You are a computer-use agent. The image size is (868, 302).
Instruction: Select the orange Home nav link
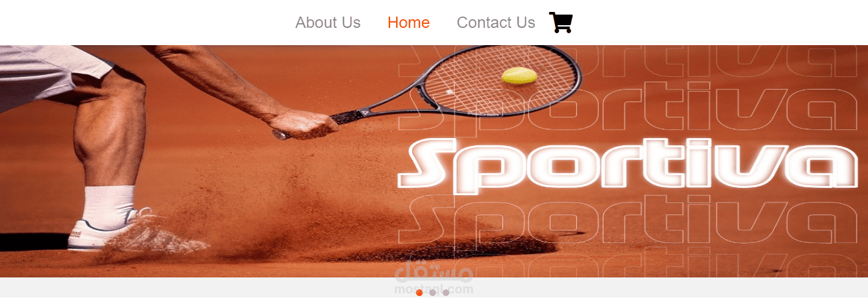[x=408, y=23]
